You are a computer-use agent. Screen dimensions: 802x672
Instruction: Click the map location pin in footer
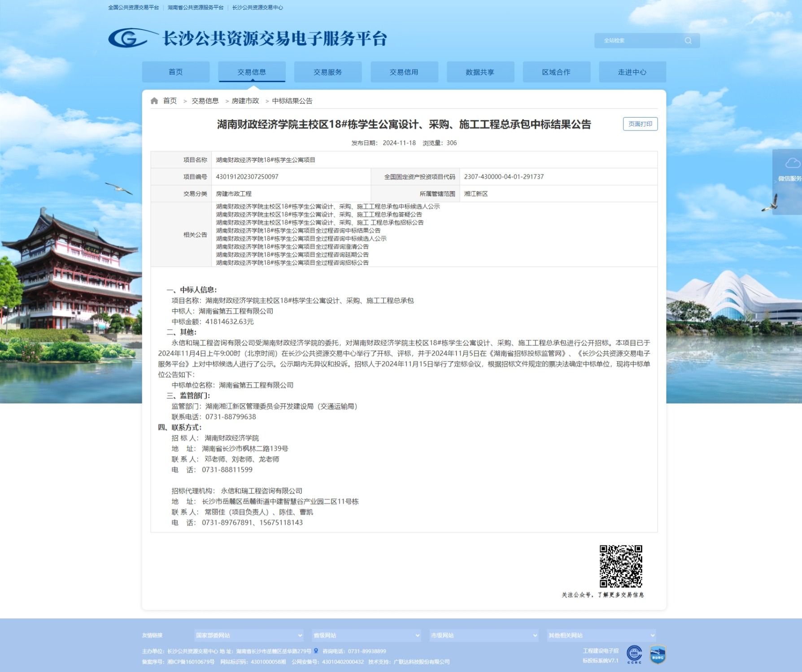point(316,651)
